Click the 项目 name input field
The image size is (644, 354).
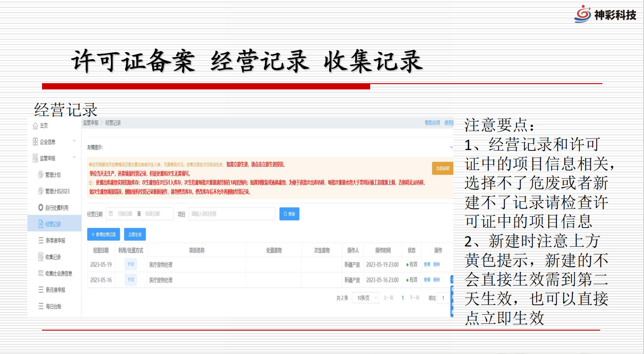coord(231,214)
